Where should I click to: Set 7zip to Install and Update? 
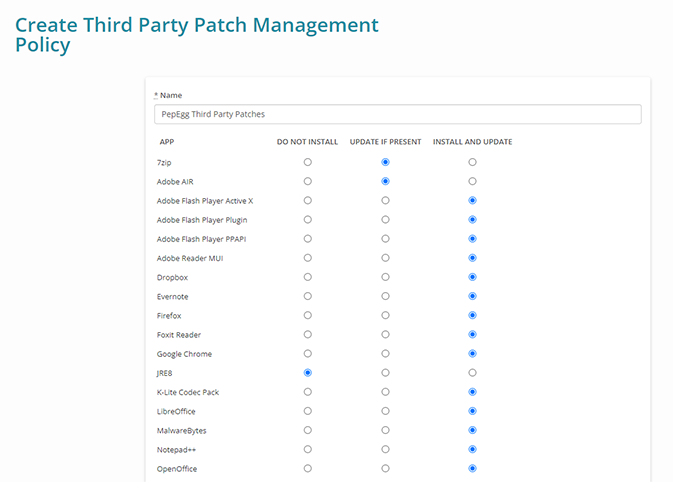pyautogui.click(x=473, y=162)
